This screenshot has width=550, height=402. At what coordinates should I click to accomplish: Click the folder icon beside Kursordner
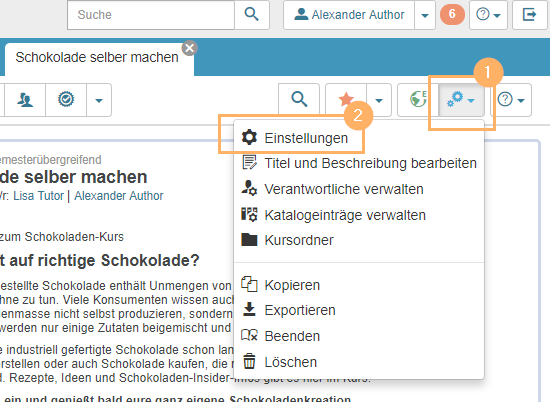[249, 240]
